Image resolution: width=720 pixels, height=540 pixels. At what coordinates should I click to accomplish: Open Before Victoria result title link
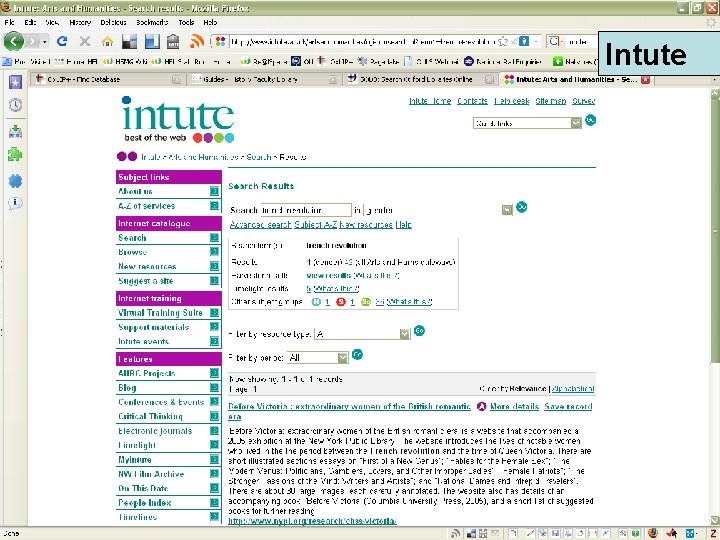point(349,411)
